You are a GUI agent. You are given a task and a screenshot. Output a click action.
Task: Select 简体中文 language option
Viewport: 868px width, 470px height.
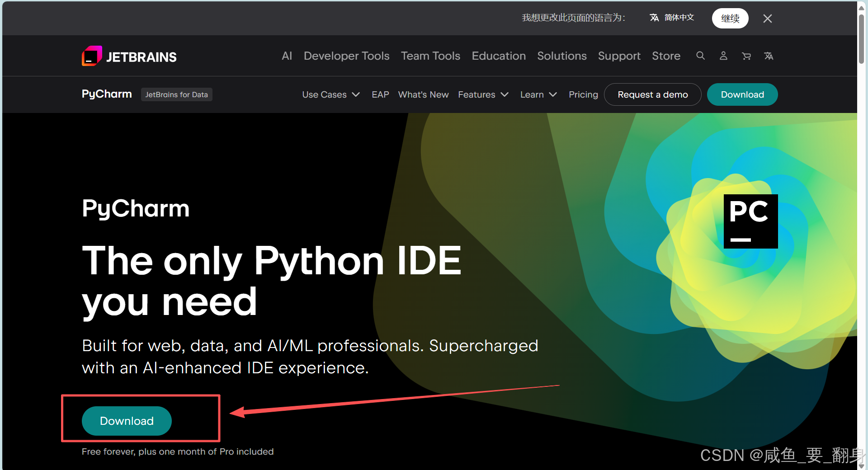pyautogui.click(x=672, y=18)
